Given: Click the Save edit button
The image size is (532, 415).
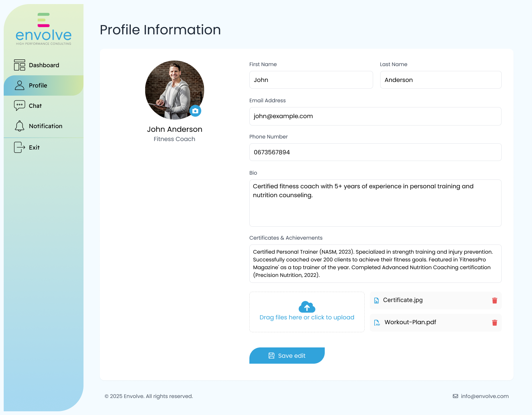Looking at the screenshot, I should (x=287, y=356).
